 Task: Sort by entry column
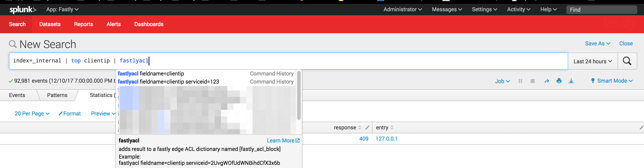[392, 127]
